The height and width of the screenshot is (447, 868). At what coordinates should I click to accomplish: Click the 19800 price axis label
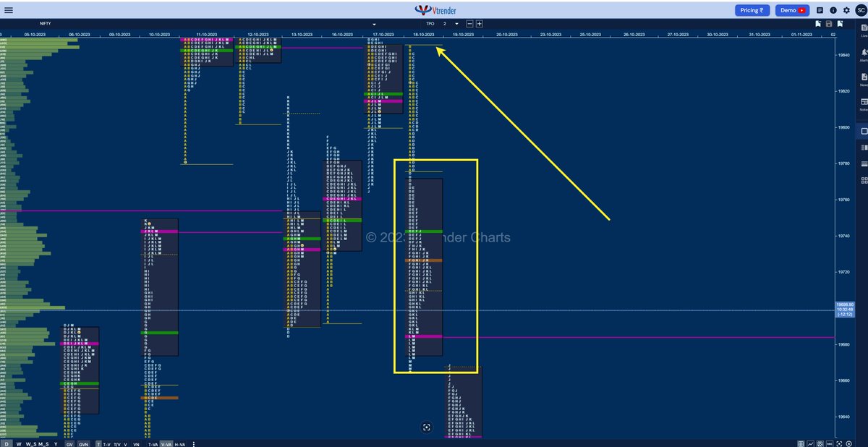pos(845,127)
